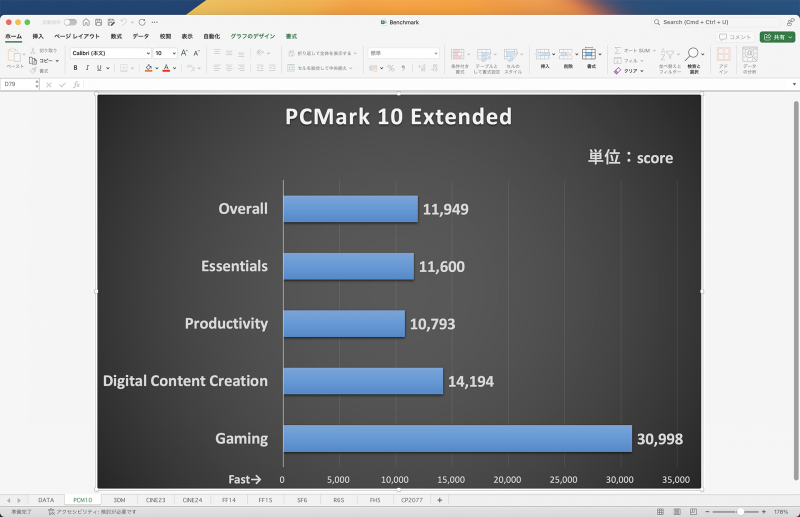
Task: Click the Clear eraser icon
Action: (617, 71)
